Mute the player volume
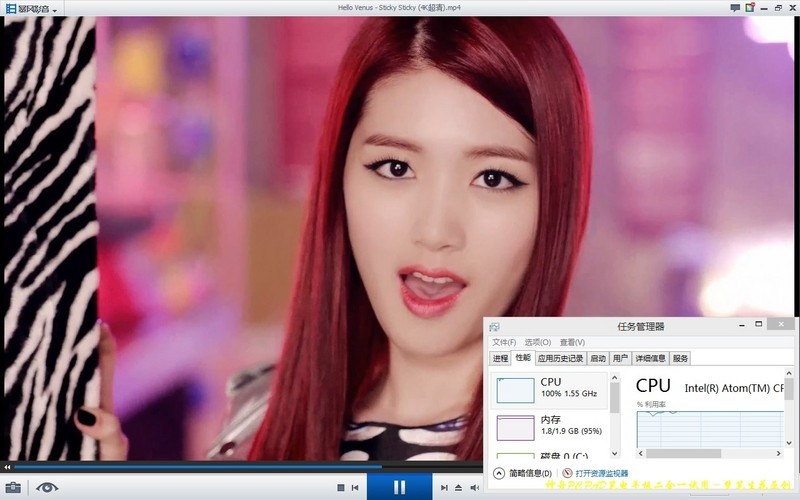The height and width of the screenshot is (500, 800). 474,488
